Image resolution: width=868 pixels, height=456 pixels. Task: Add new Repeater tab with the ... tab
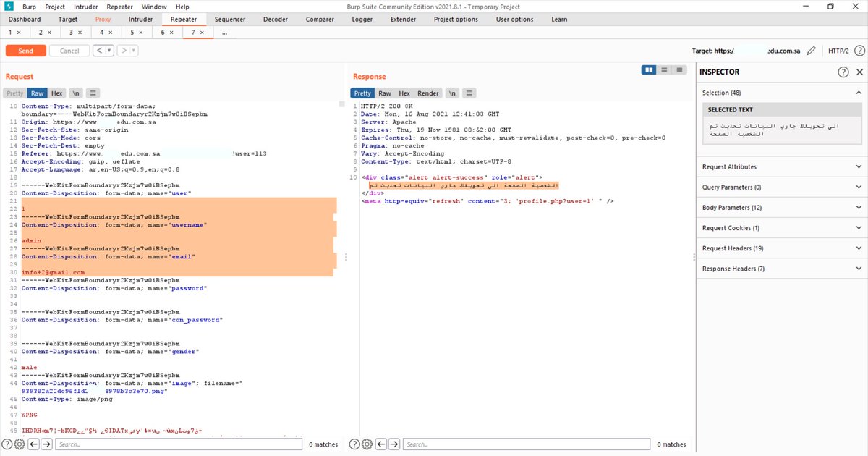pyautogui.click(x=225, y=33)
